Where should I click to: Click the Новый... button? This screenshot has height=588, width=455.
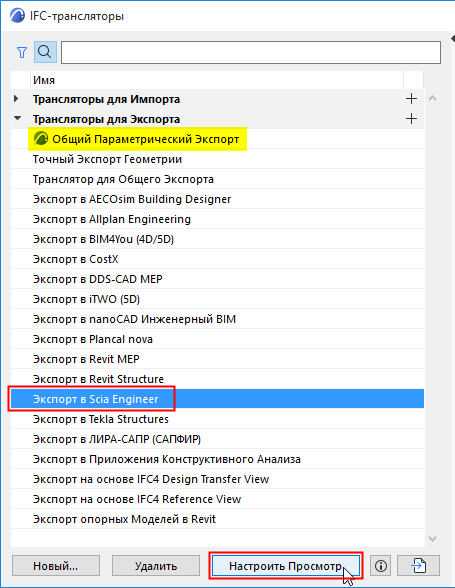(x=56, y=566)
